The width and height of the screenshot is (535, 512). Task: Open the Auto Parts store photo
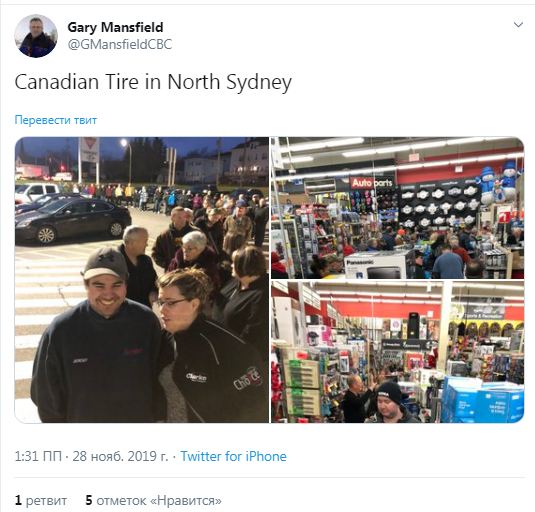click(x=397, y=208)
